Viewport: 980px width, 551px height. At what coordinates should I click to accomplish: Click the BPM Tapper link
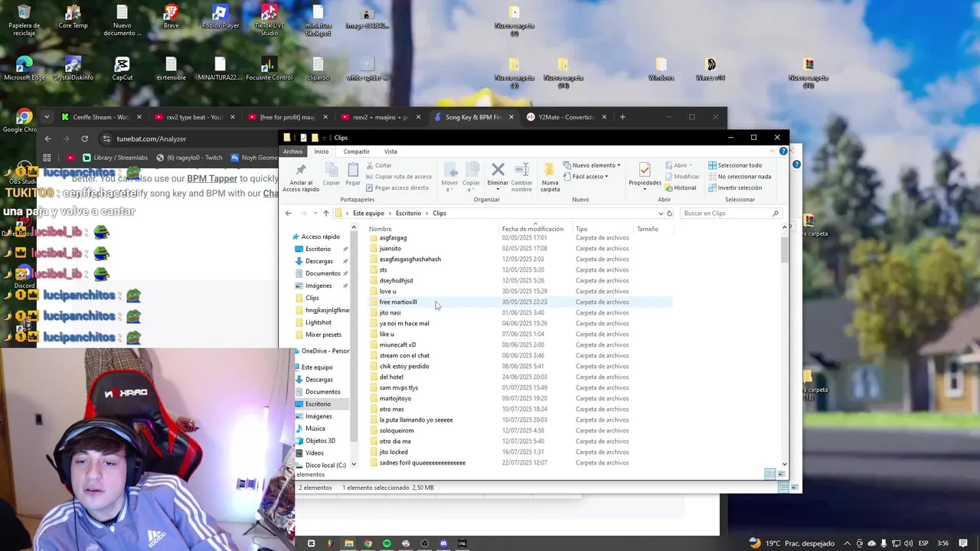point(212,178)
